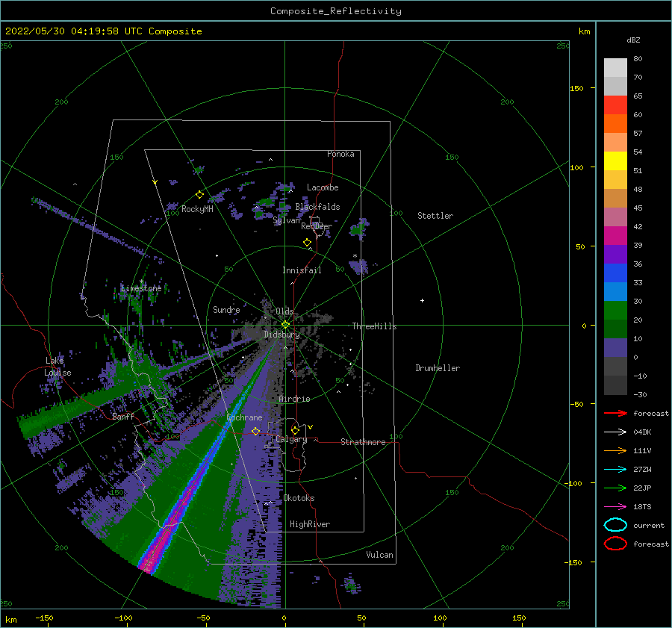Click the magenta 18TS arrow icon
672x628 pixels.
click(x=615, y=507)
